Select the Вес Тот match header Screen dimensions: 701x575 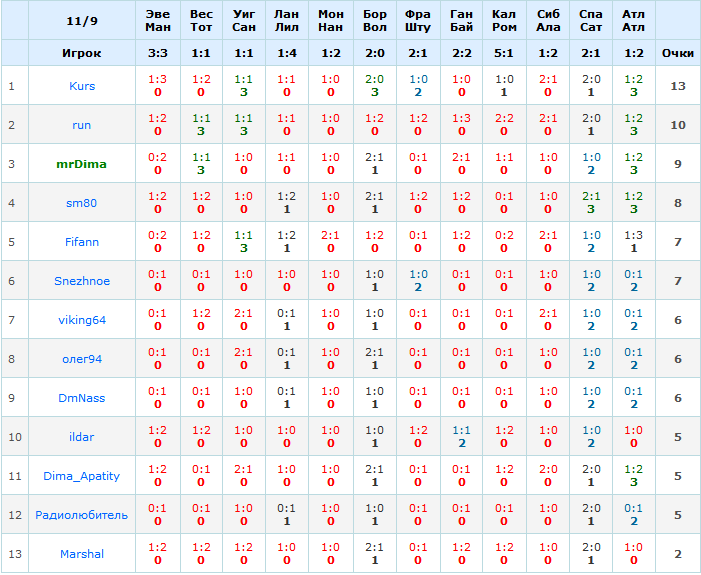tap(201, 21)
